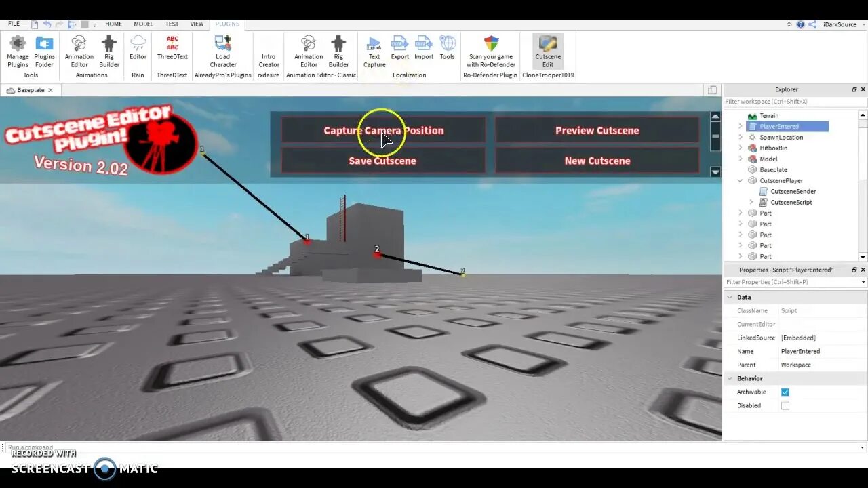
Task: Click the Import localization icon
Action: tap(424, 47)
